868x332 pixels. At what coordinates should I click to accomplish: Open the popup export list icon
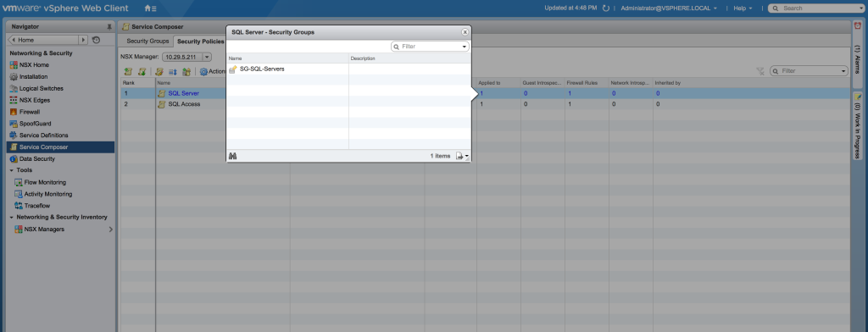(462, 156)
